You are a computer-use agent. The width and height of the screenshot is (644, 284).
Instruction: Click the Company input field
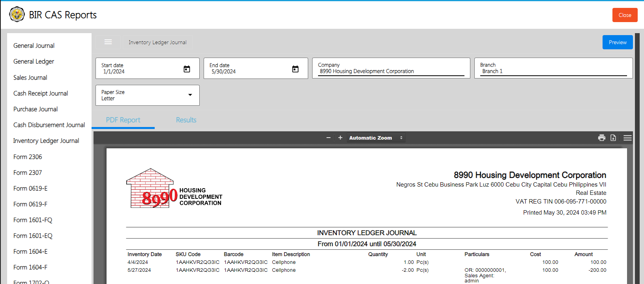coord(391,68)
